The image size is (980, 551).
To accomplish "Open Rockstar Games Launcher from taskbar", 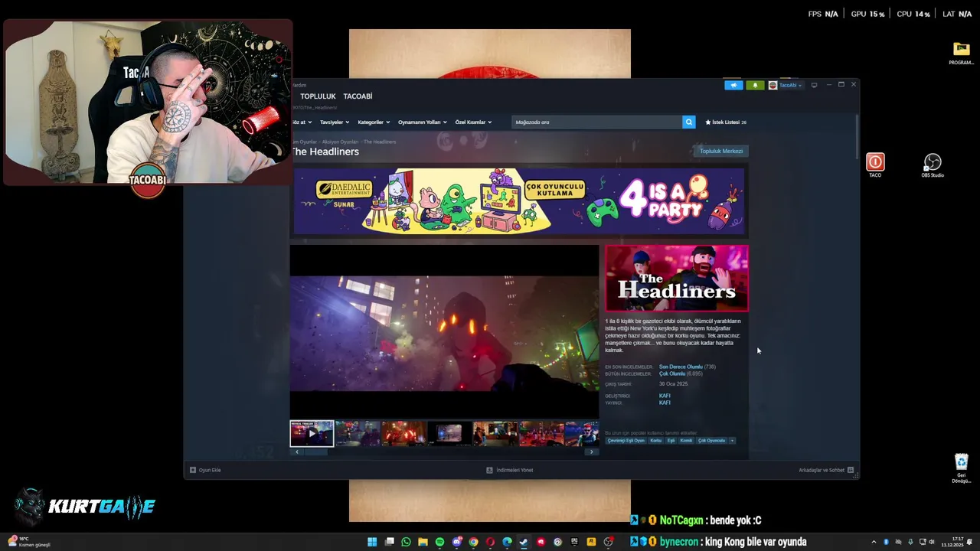I will click(591, 542).
